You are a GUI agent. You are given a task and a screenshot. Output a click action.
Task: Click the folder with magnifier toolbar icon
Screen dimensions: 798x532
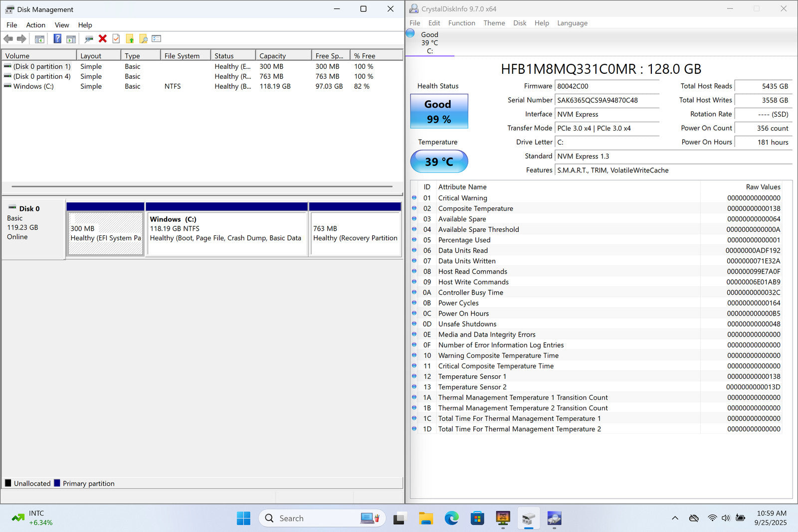[143, 39]
